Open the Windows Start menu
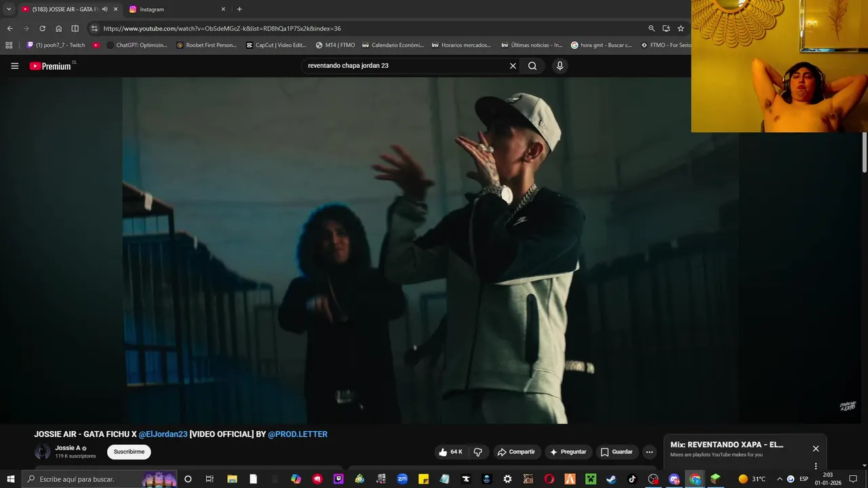 click(10, 479)
